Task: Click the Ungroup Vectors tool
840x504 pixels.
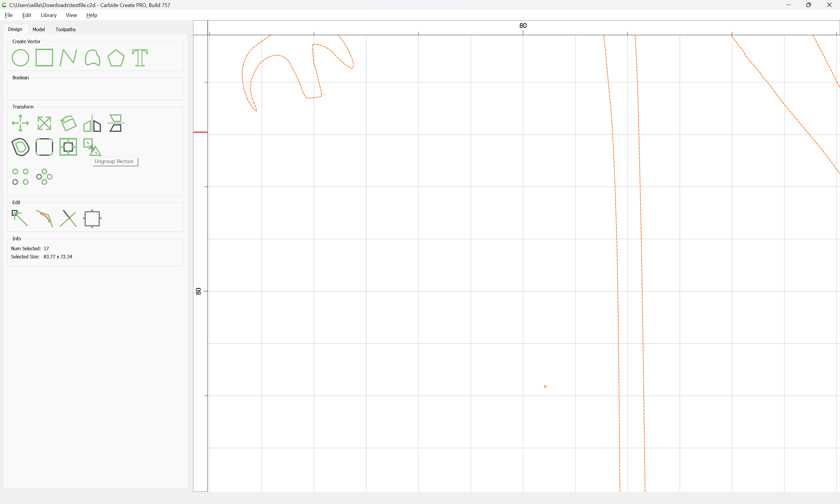Action: [92, 147]
